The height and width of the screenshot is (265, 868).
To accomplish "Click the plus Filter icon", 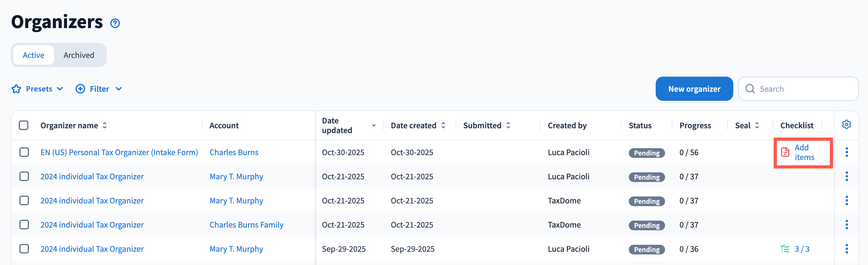I will tap(80, 89).
